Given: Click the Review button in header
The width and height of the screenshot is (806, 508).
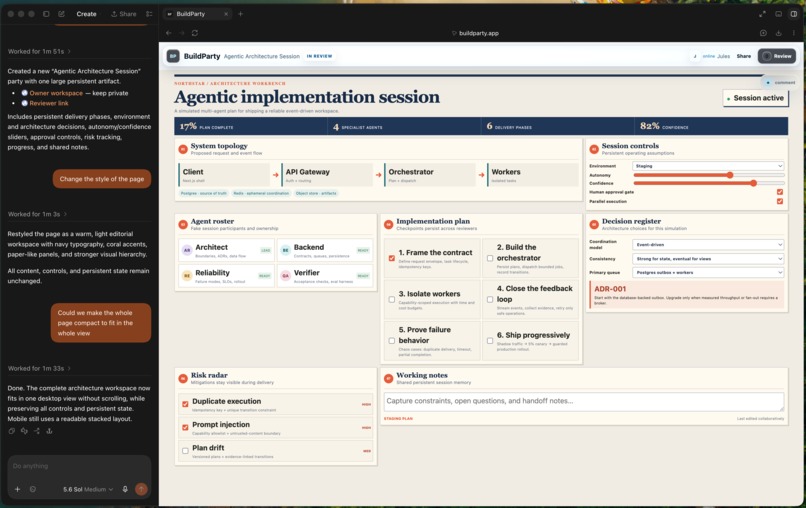Looking at the screenshot, I should click(x=777, y=56).
